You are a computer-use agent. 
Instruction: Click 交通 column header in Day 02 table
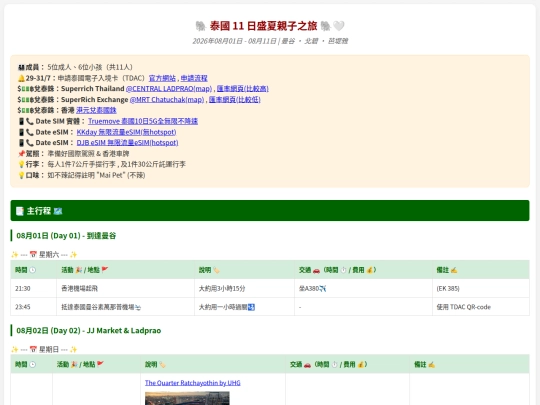pyautogui.click(x=347, y=364)
